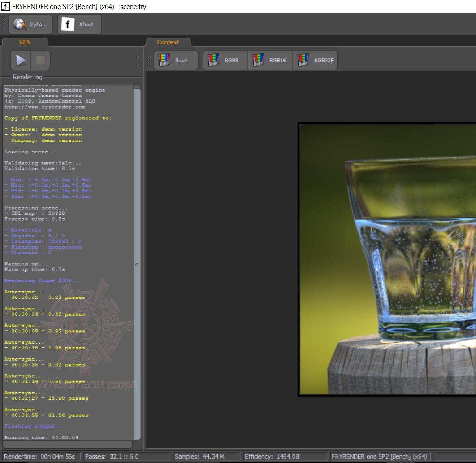476x463 pixels.
Task: Export image as RGB8
Action: 225,60
